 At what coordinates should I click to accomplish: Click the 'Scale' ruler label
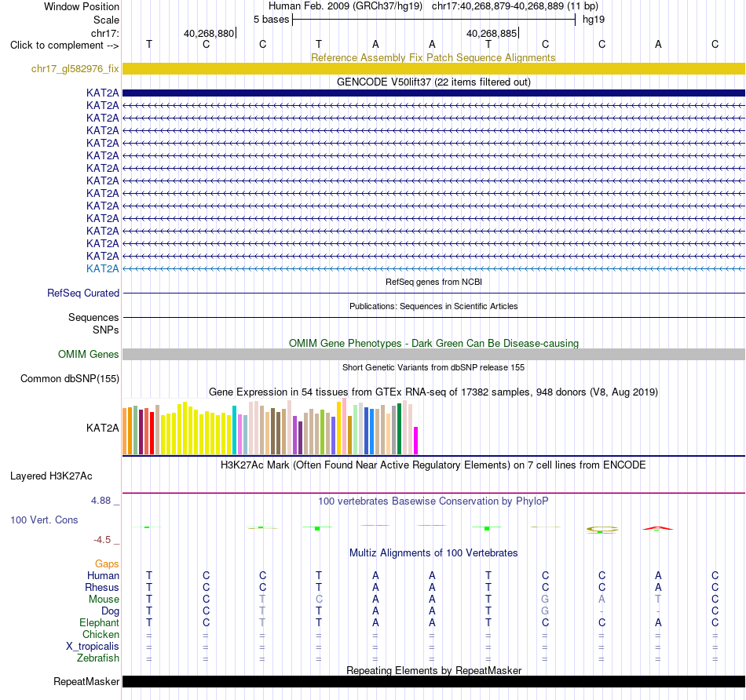106,20
